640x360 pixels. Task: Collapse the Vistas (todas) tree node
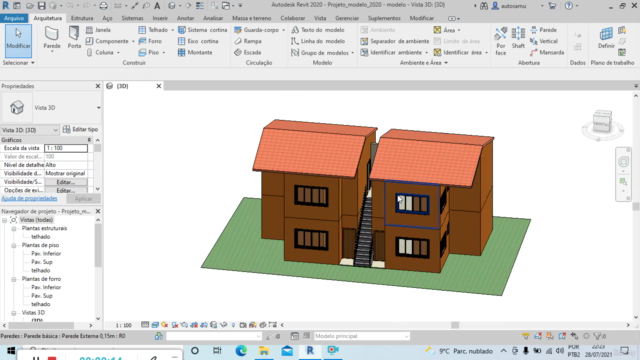tap(4, 220)
